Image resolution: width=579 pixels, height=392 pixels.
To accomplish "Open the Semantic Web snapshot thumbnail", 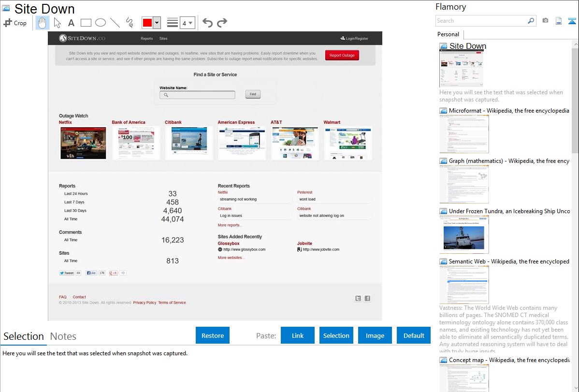I will click(x=464, y=285).
